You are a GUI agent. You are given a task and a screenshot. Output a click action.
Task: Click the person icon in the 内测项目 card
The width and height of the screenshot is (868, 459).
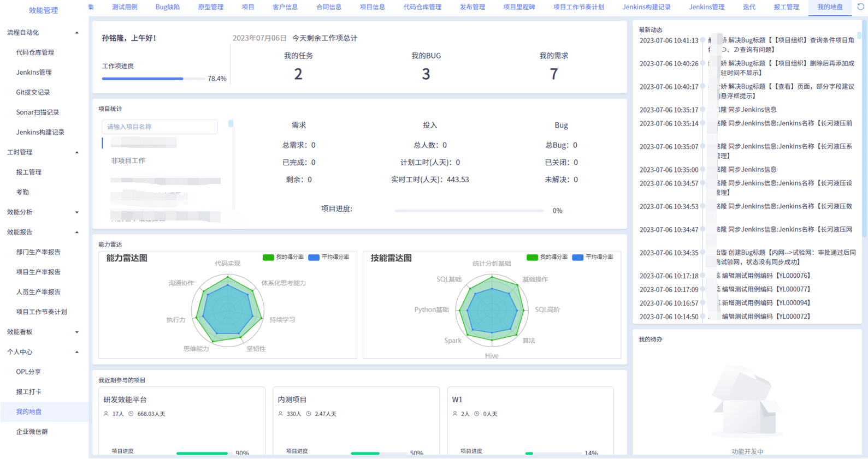280,414
